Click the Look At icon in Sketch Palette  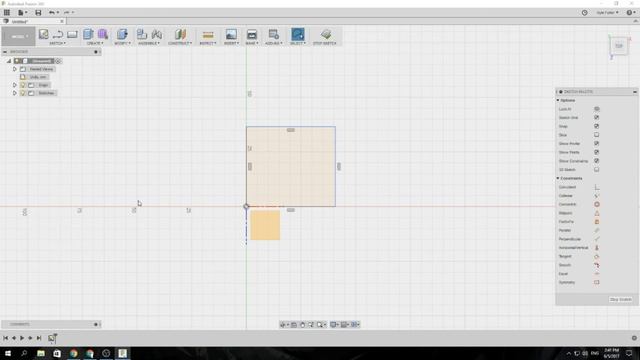(596, 109)
